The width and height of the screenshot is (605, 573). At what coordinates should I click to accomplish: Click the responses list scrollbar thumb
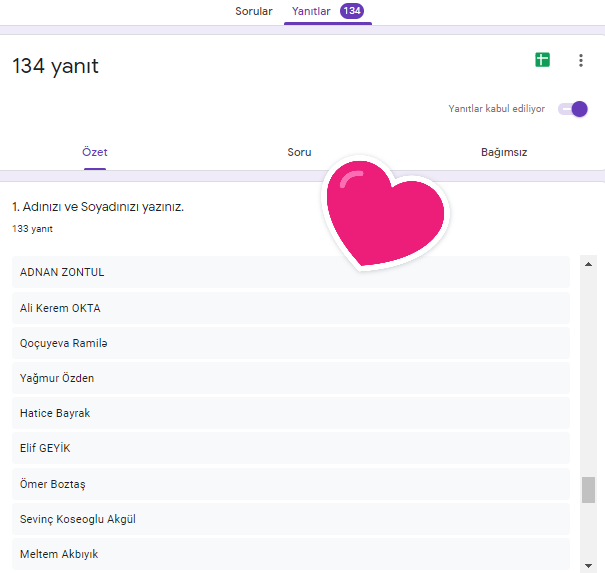click(x=588, y=490)
